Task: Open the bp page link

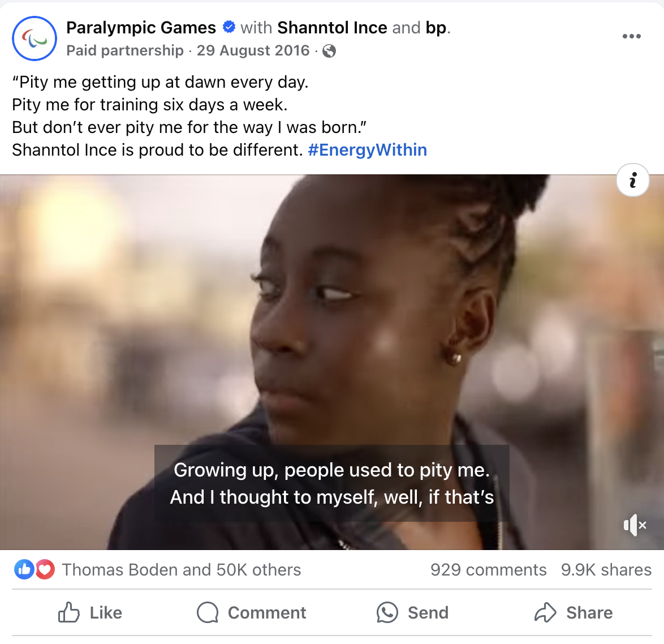Action: [436, 28]
